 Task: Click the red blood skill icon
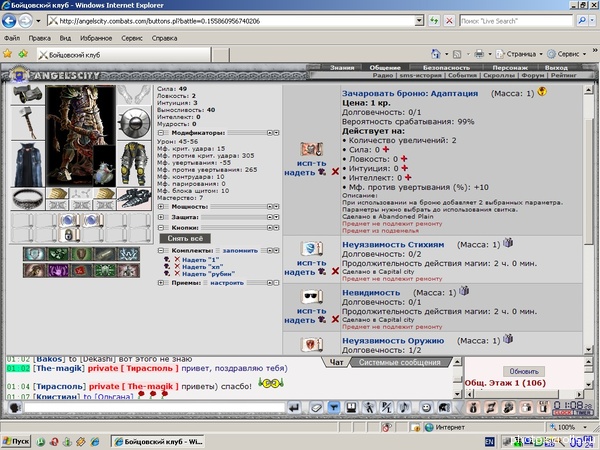pyautogui.click(x=81, y=271)
